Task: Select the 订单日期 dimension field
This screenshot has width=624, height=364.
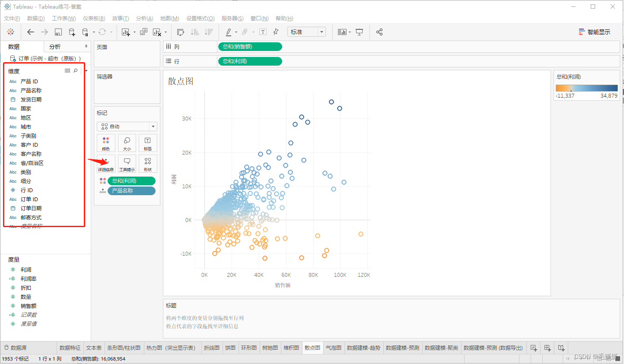Action: (31, 208)
